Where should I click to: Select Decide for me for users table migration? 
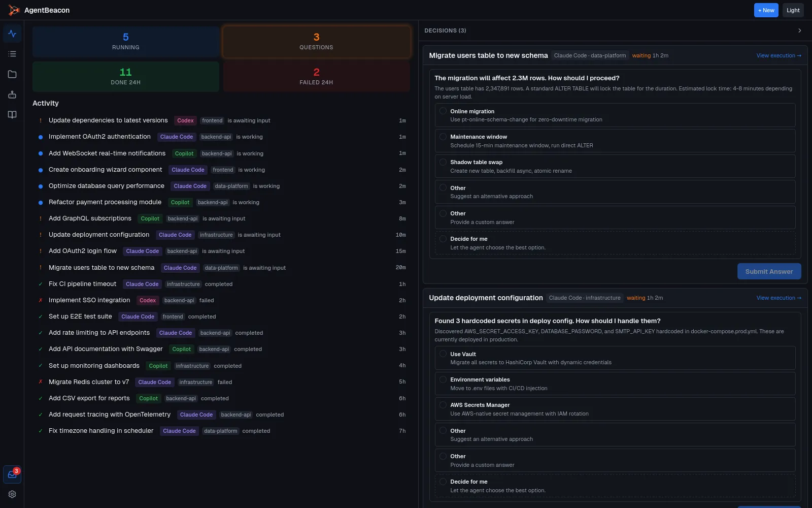coord(615,243)
